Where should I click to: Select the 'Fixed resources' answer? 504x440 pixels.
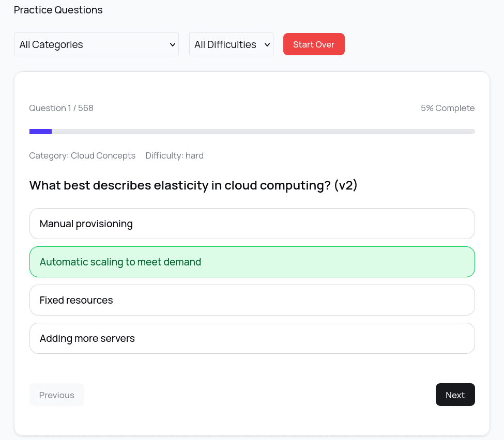(252, 300)
